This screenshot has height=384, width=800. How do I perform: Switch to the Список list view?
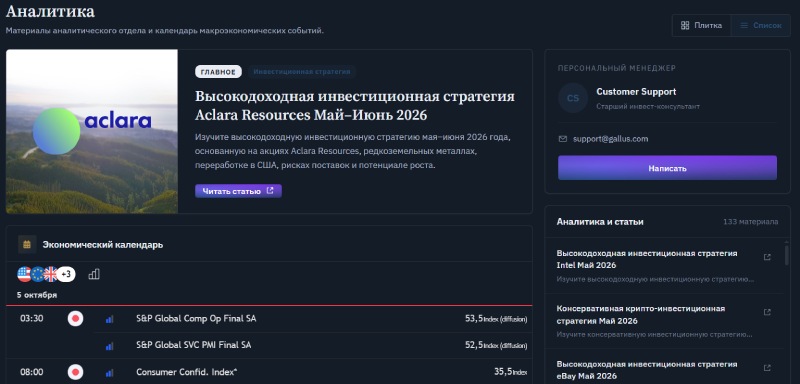pos(761,25)
